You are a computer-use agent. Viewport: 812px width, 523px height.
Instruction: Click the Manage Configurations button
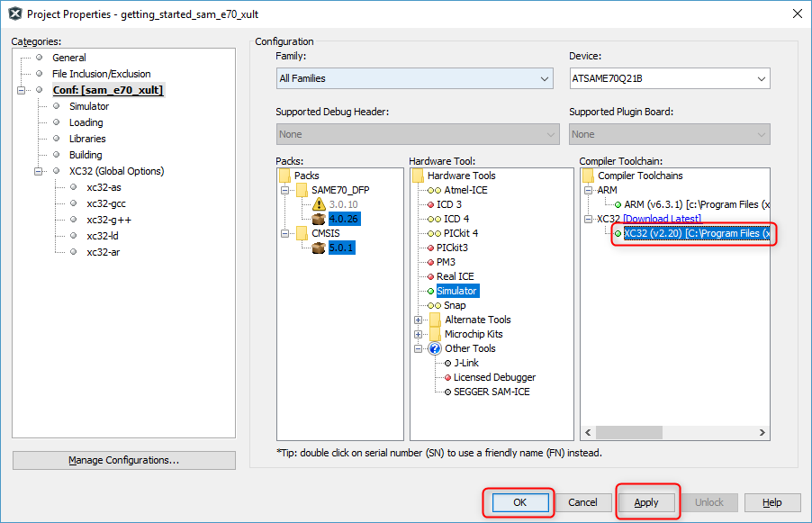[x=124, y=460]
